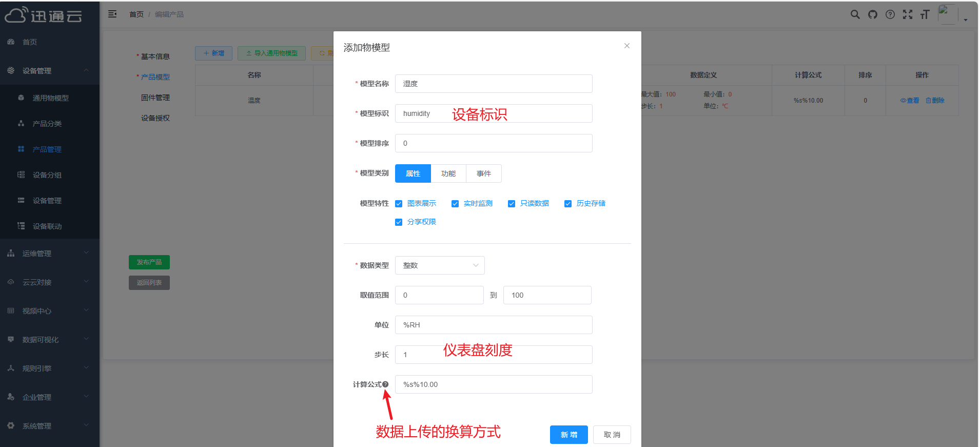Screen dimensions: 980x447
Task: Close the 添加物模型 dialog
Action: tap(626, 46)
